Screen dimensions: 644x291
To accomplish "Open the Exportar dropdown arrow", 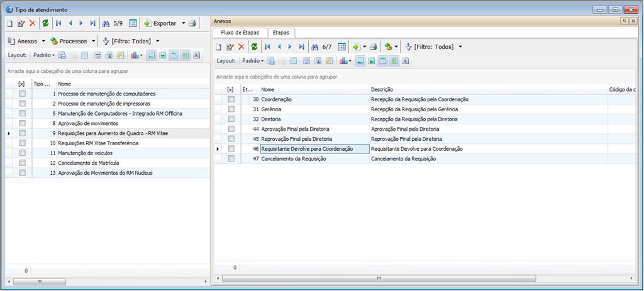I will tap(183, 23).
